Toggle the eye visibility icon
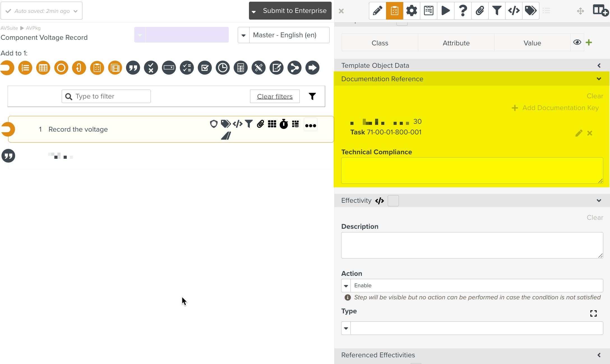The image size is (610, 364). (x=577, y=42)
